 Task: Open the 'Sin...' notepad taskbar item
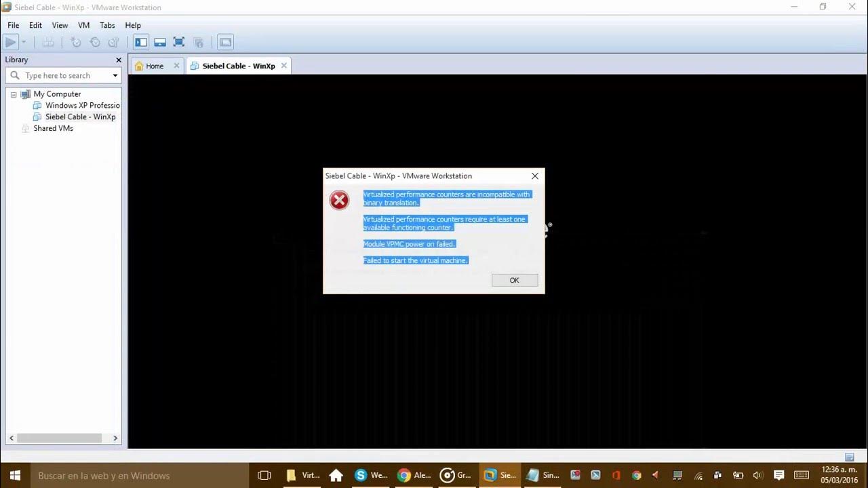[544, 475]
